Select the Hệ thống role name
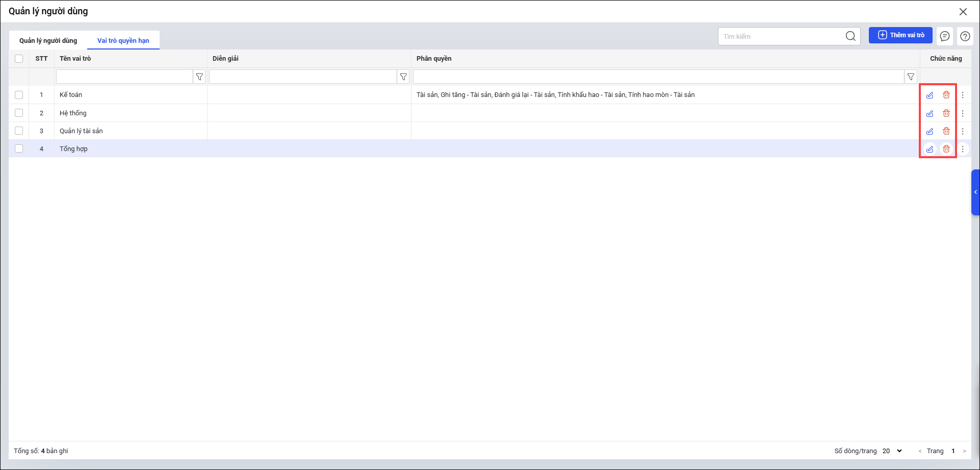This screenshot has width=980, height=470. point(73,113)
